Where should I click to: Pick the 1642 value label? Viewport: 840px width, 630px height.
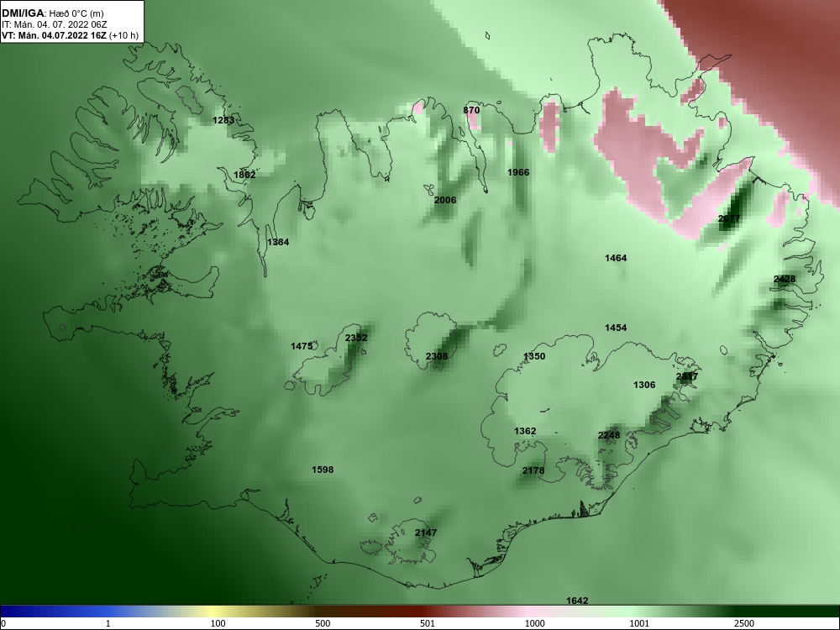point(577,601)
